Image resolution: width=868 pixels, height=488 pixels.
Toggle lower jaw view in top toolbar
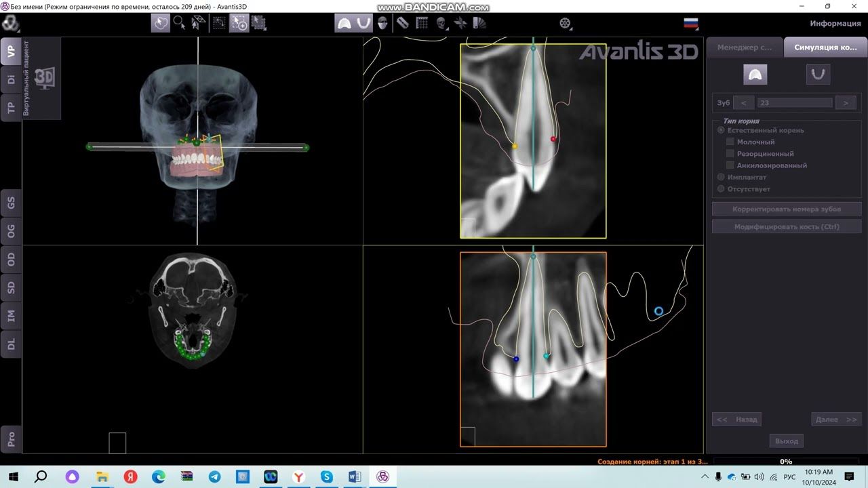pos(363,23)
